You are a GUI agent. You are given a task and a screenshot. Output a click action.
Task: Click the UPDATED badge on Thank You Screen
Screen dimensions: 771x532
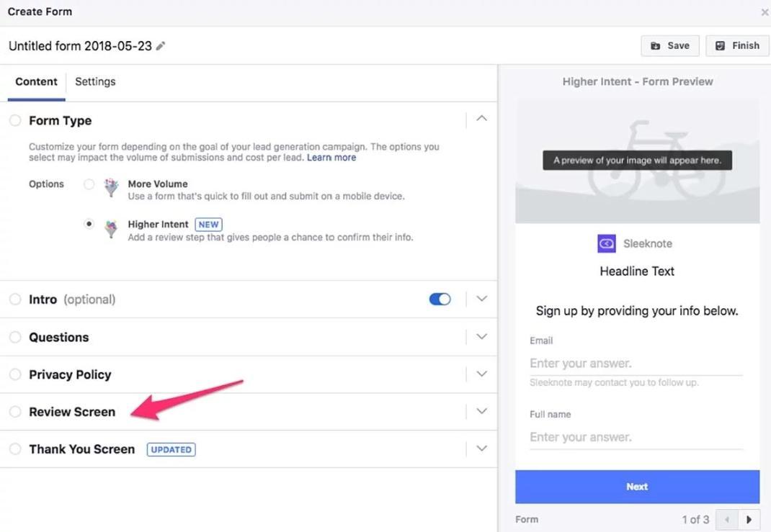pos(171,449)
